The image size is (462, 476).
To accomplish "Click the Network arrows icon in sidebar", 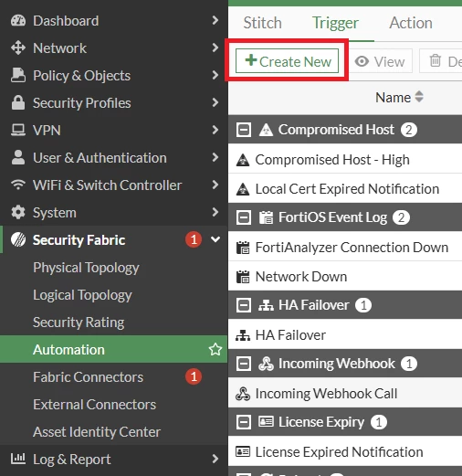I will (x=18, y=48).
